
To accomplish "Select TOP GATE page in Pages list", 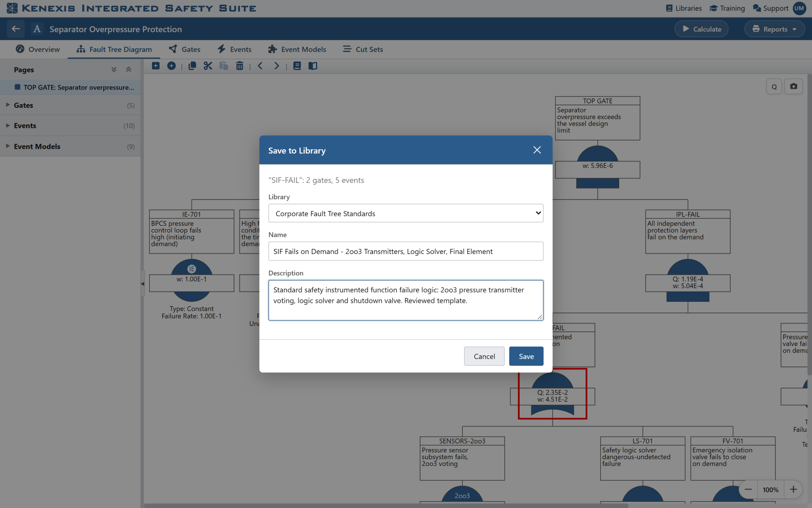I will [x=70, y=87].
